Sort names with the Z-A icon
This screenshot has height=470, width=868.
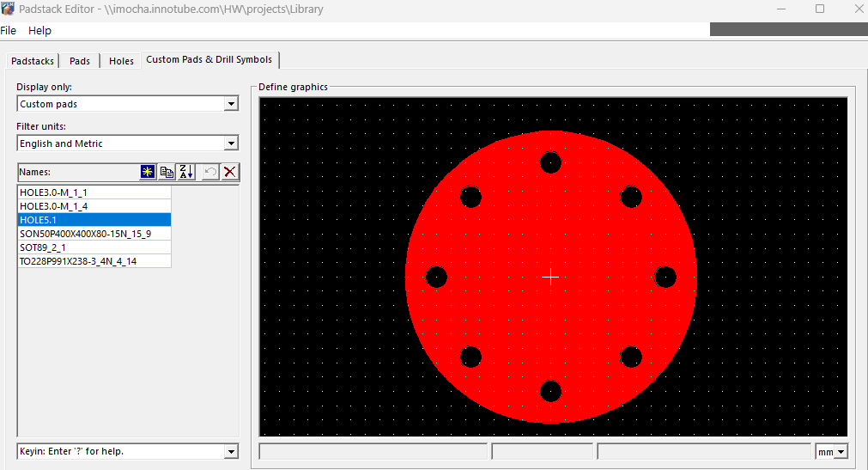click(185, 172)
